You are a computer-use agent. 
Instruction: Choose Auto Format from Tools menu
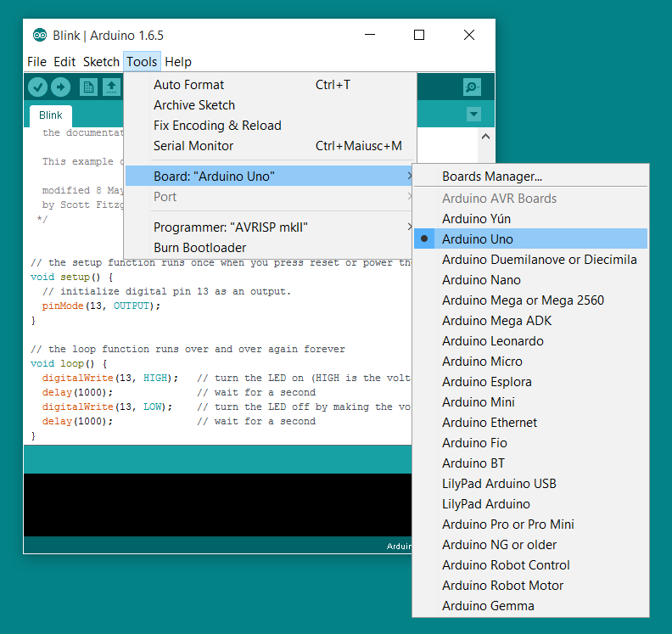(x=270, y=85)
